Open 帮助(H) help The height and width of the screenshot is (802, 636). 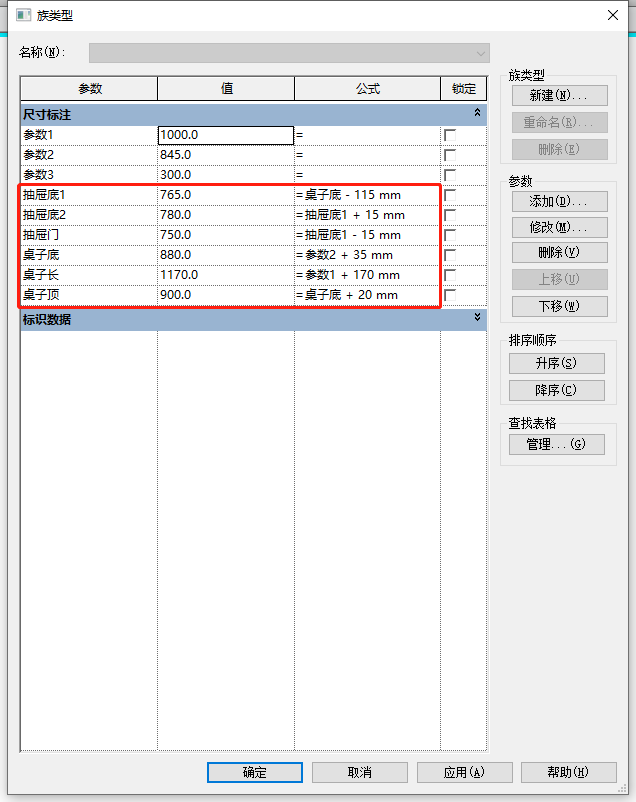568,772
